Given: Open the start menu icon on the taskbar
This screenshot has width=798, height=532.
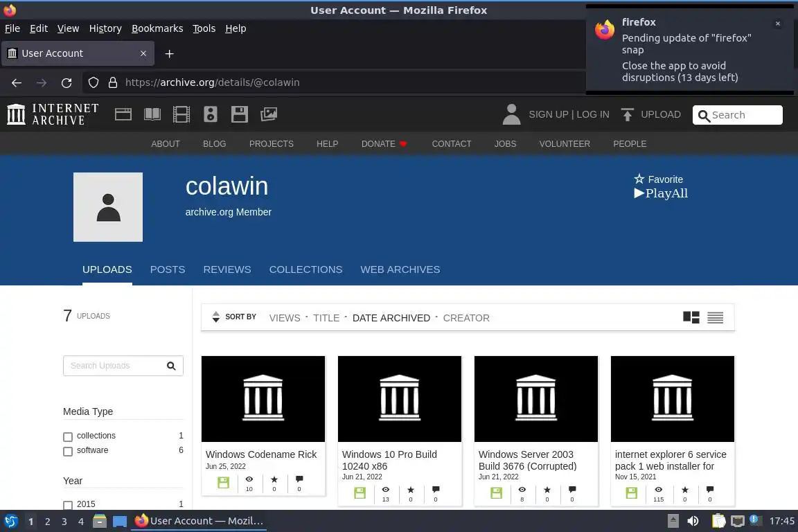Looking at the screenshot, I should coord(10,521).
